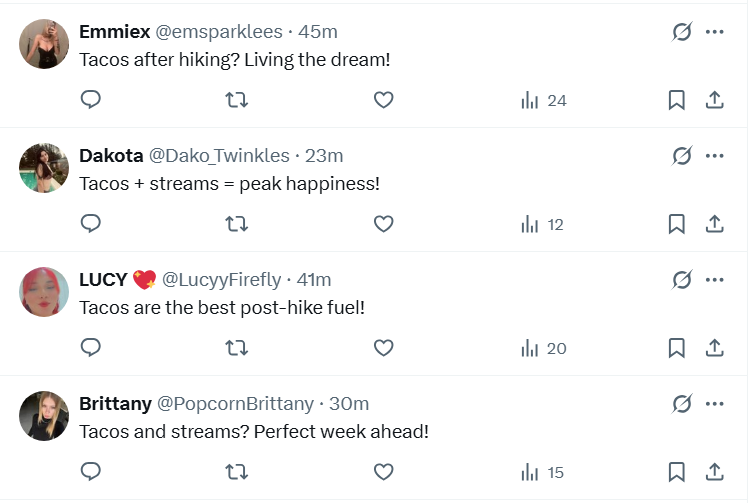Screen dimensions: 753x503
Task: Open @emsparklees profile handle link
Action: 219,31
